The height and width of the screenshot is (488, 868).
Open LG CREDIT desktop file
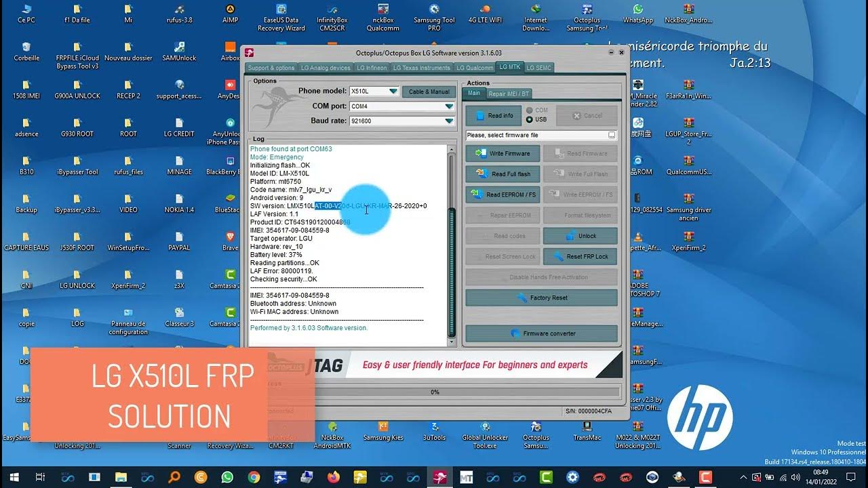pos(179,127)
